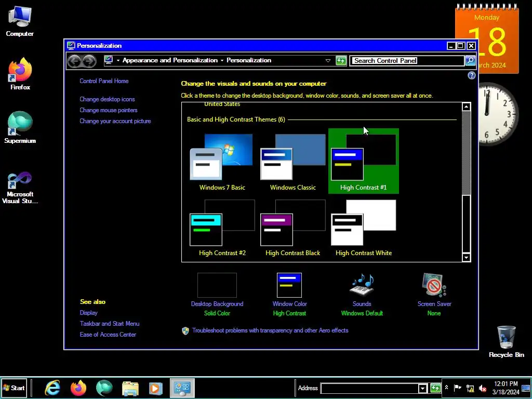This screenshot has width=532, height=399.
Task: Select the Supermium desktop shortcut
Action: pyautogui.click(x=20, y=128)
